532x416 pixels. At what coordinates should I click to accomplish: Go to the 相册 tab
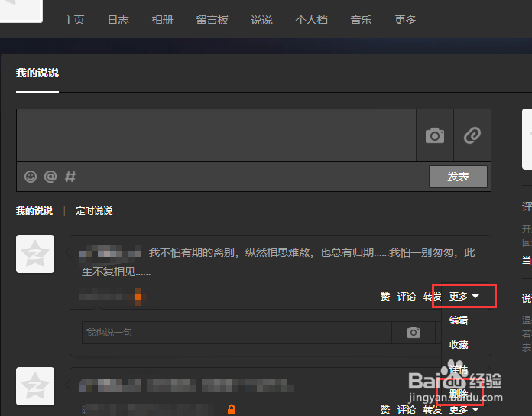coord(162,20)
